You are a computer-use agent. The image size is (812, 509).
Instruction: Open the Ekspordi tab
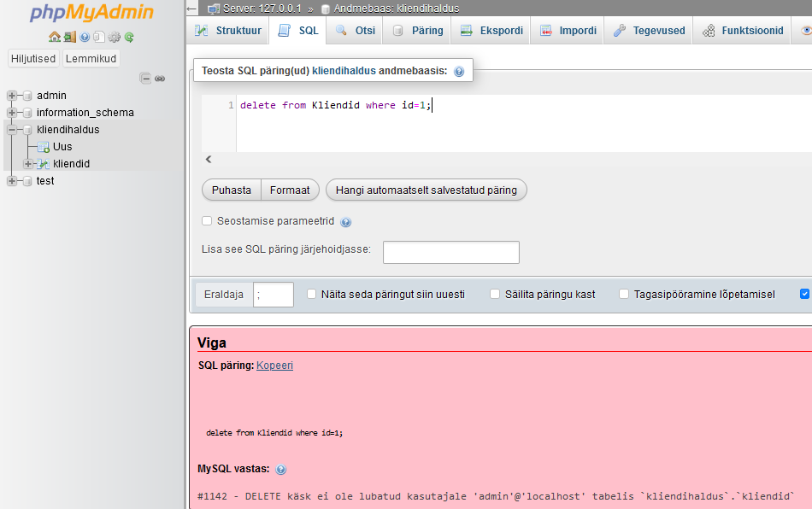491,31
